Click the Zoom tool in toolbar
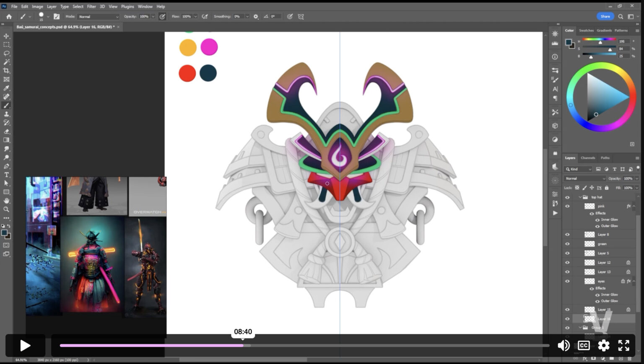 click(6, 209)
